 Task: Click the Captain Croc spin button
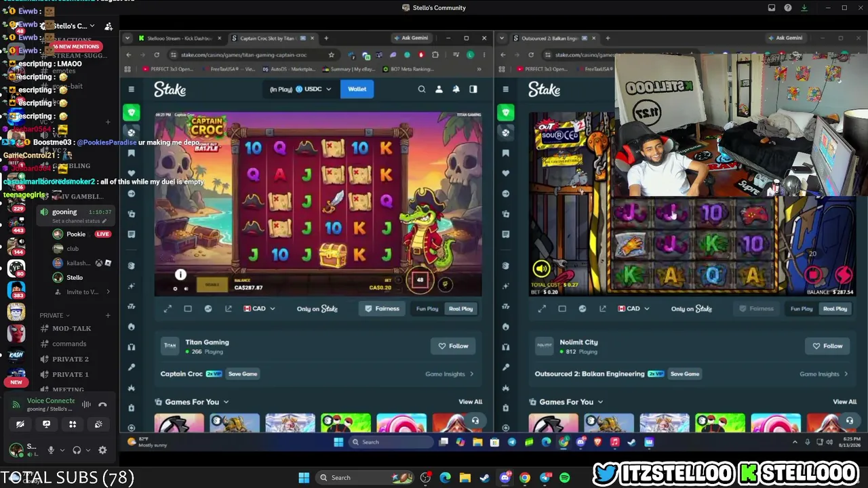tap(420, 280)
